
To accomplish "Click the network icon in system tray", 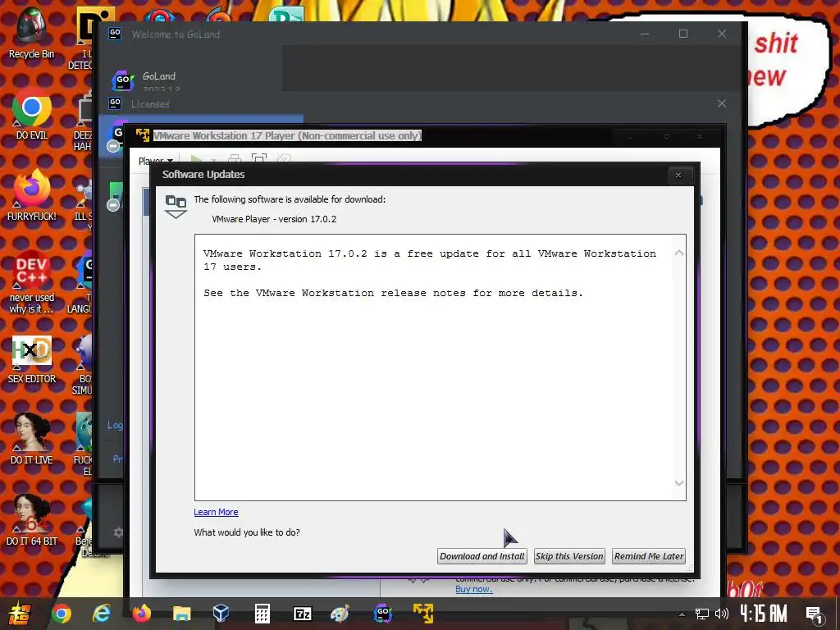I will click(702, 614).
